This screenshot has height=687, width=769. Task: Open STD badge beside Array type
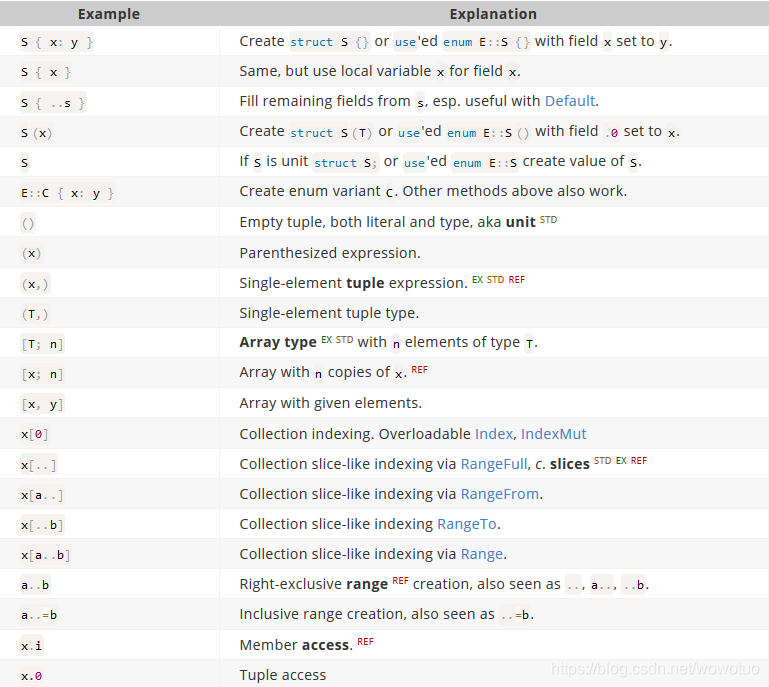click(344, 339)
